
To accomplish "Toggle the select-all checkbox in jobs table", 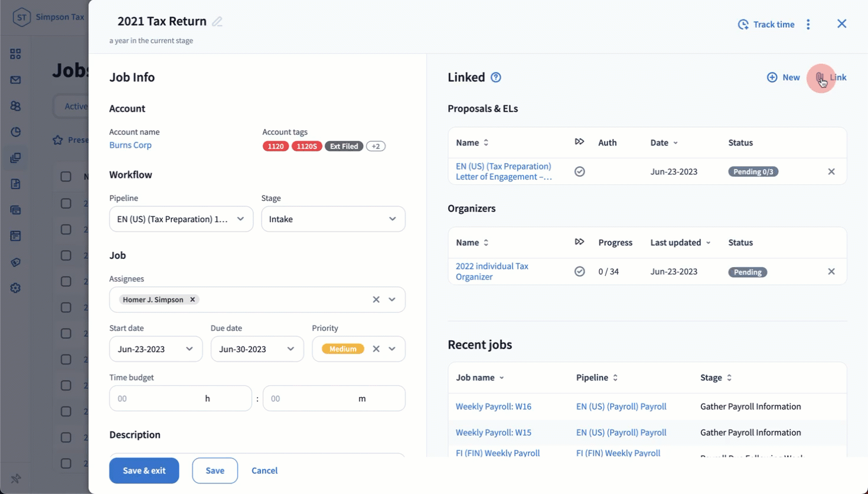I will point(66,176).
